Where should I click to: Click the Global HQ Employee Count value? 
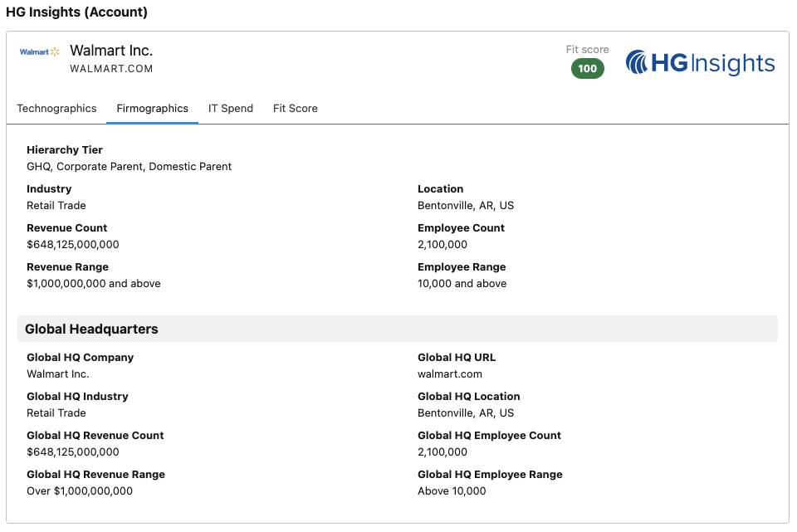pos(443,452)
